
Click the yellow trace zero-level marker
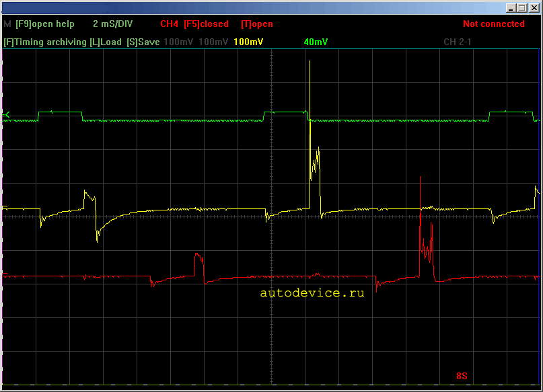click(x=5, y=206)
